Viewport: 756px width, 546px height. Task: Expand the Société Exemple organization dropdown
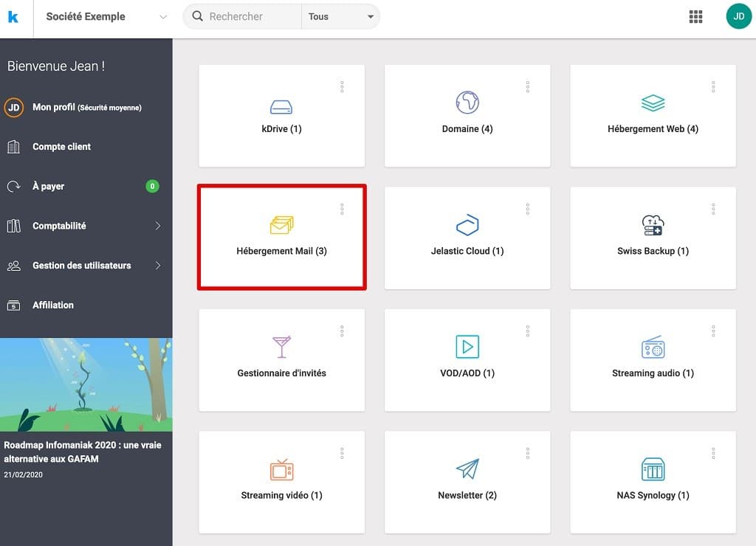163,17
